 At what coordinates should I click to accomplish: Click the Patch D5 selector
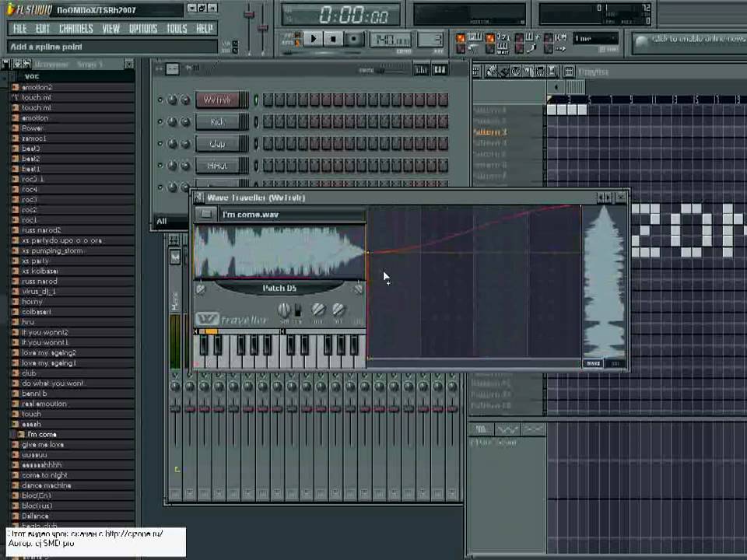279,288
